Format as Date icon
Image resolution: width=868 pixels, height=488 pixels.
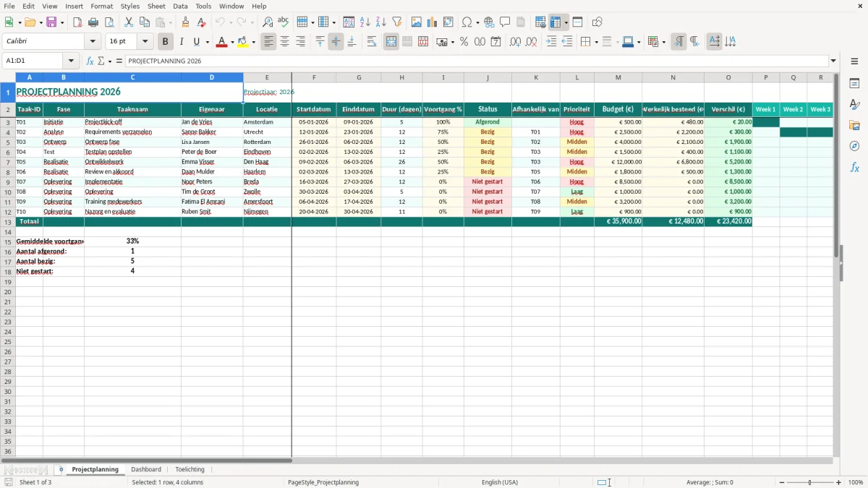click(496, 42)
